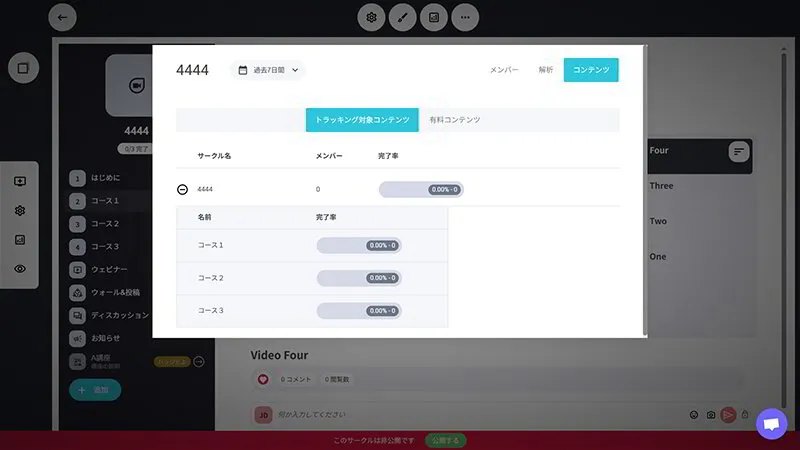Click the emoji picker icon
Image resolution: width=800 pixels, height=450 pixels.
[693, 414]
